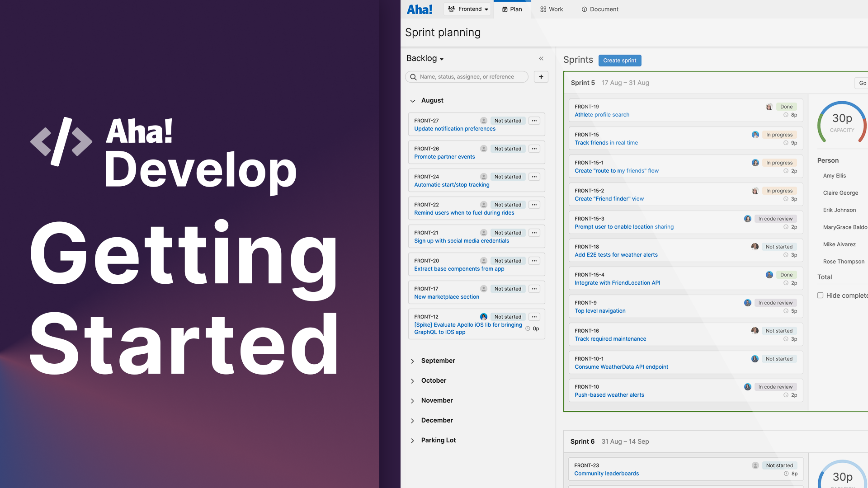Click the Create sprint button
This screenshot has width=868, height=488.
point(620,60)
